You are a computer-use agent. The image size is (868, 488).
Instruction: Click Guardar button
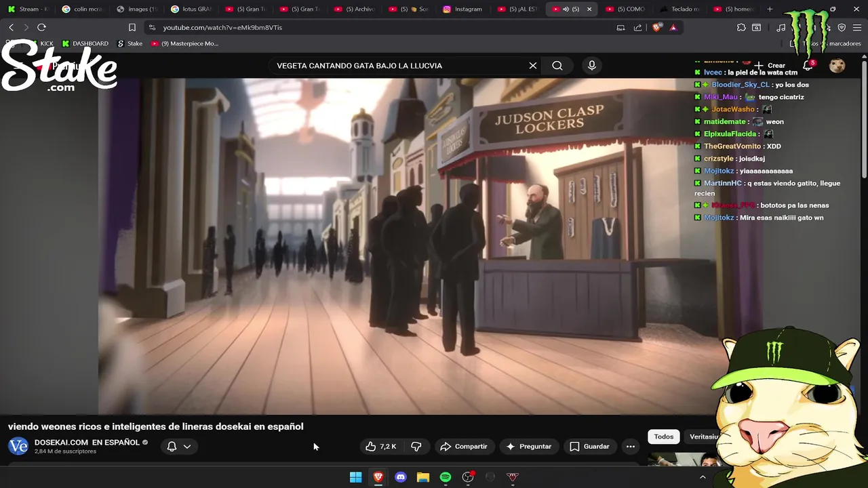pos(590,446)
